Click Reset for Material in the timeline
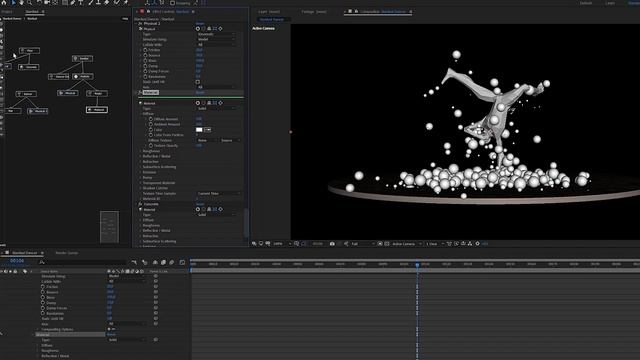This screenshot has width=640, height=360. (x=111, y=335)
